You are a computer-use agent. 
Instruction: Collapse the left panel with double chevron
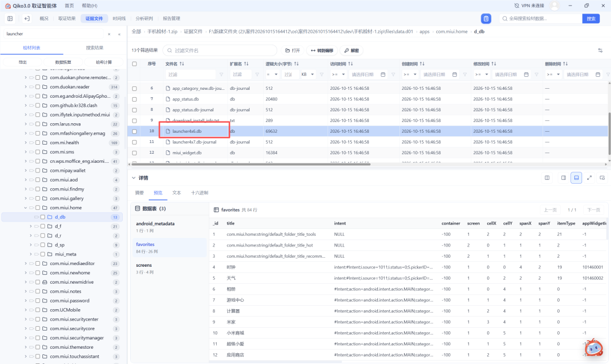point(119,34)
